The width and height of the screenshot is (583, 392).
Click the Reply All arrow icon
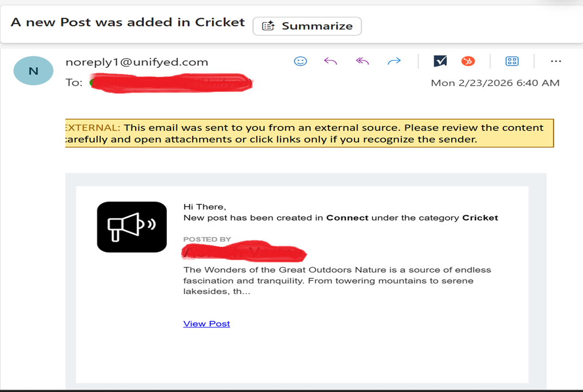pos(362,61)
